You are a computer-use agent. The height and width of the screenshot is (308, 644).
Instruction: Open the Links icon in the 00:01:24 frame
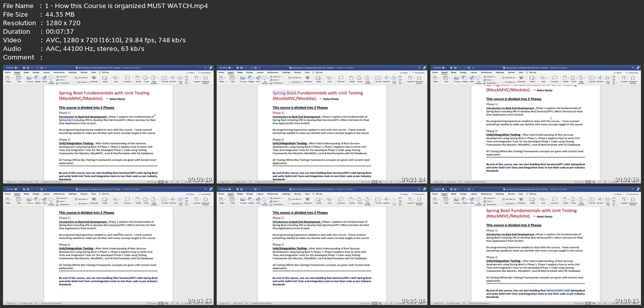330,79
